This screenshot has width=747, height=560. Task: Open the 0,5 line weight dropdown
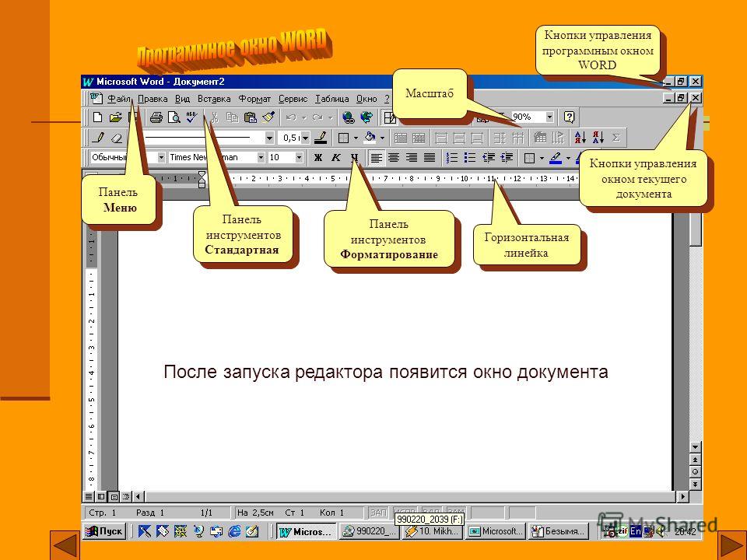[305, 138]
